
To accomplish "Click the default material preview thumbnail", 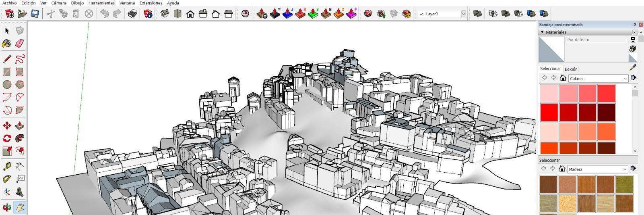I will [x=551, y=49].
